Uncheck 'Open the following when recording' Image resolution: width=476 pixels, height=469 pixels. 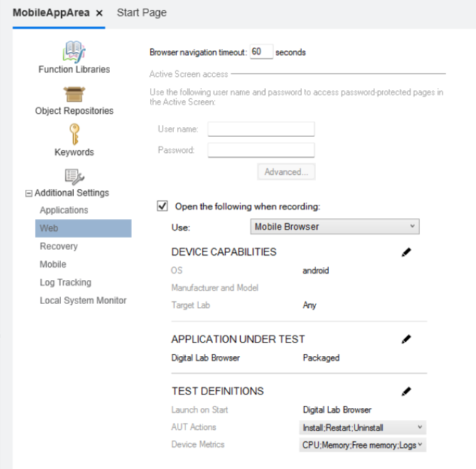click(x=163, y=206)
